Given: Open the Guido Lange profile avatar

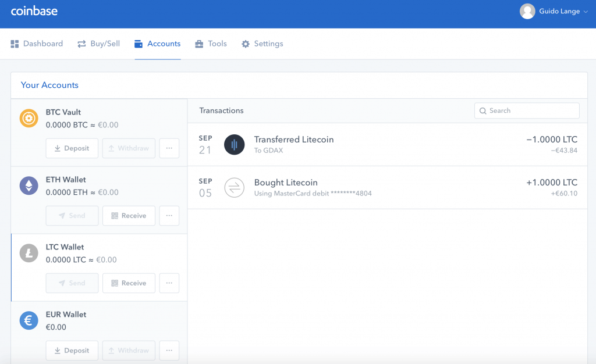Looking at the screenshot, I should pyautogui.click(x=527, y=12).
